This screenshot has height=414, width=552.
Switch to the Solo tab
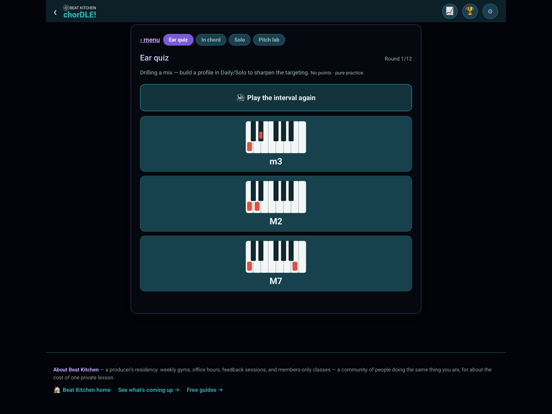[240, 40]
